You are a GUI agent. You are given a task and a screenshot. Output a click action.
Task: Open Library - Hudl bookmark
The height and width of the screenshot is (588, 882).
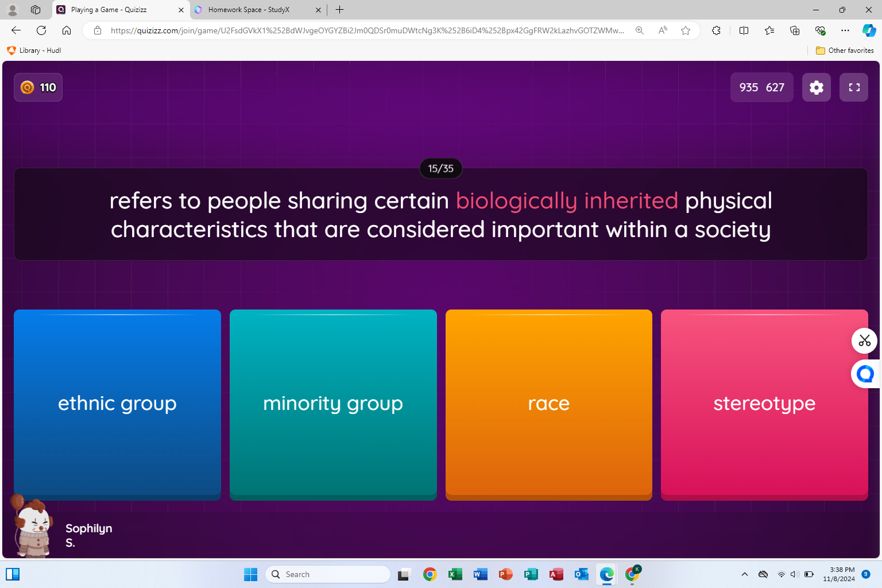(34, 51)
